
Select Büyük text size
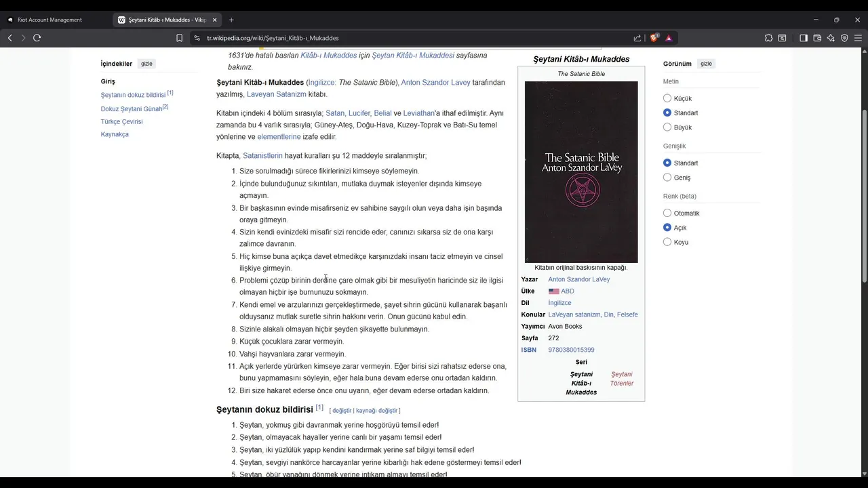667,127
